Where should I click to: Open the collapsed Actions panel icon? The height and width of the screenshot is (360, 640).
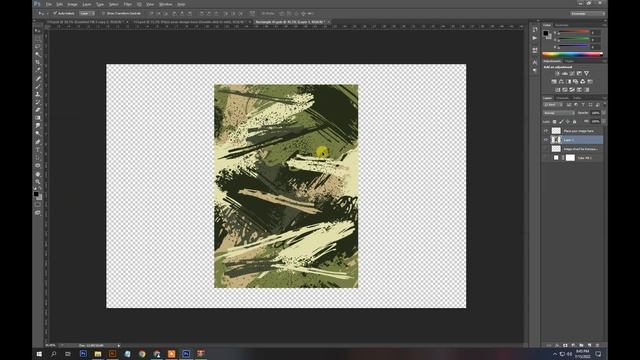535,38
